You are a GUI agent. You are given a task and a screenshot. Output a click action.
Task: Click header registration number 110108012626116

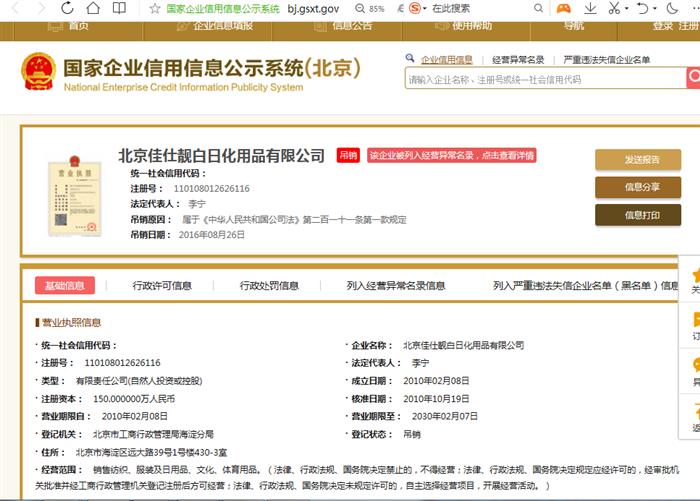(212, 188)
